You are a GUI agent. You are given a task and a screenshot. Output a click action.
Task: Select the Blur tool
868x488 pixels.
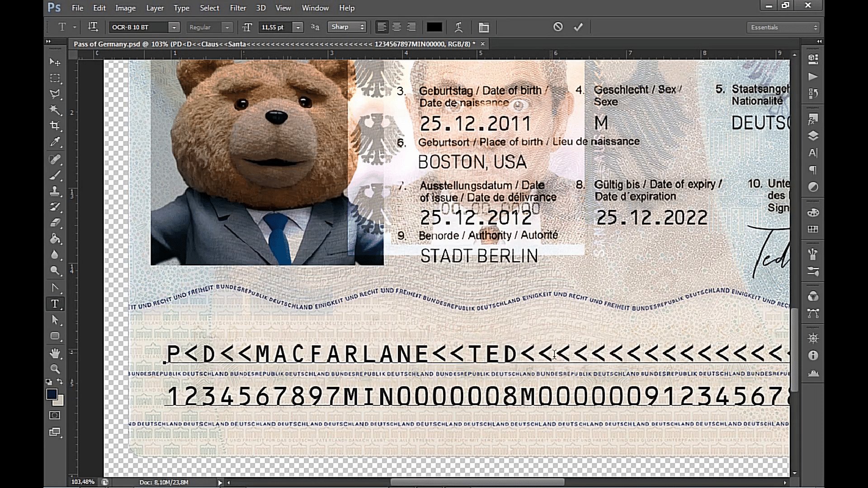tap(55, 254)
